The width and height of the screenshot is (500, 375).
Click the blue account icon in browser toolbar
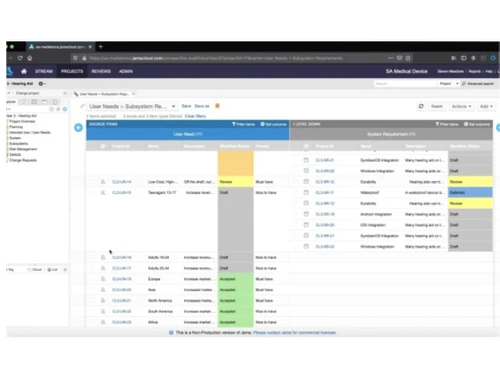click(x=493, y=58)
